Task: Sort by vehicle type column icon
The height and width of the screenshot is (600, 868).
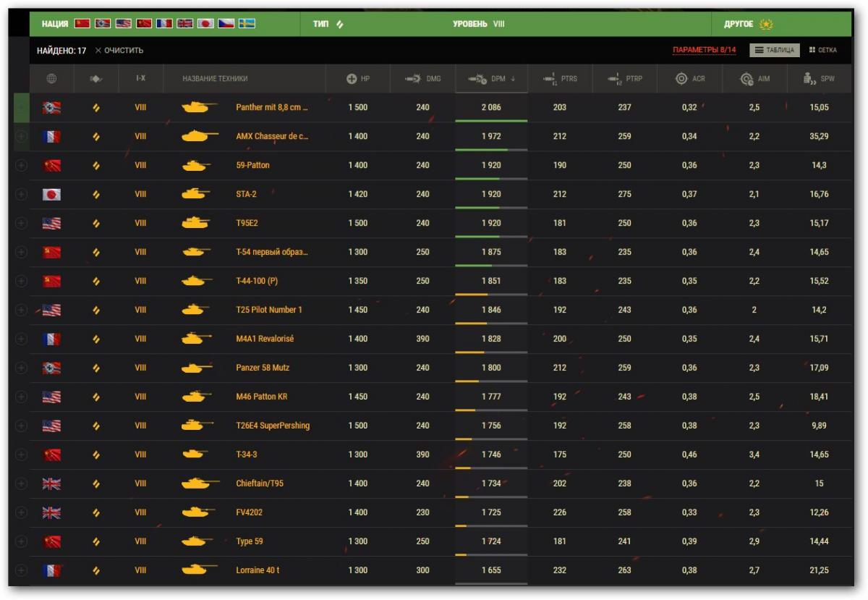Action: click(96, 78)
